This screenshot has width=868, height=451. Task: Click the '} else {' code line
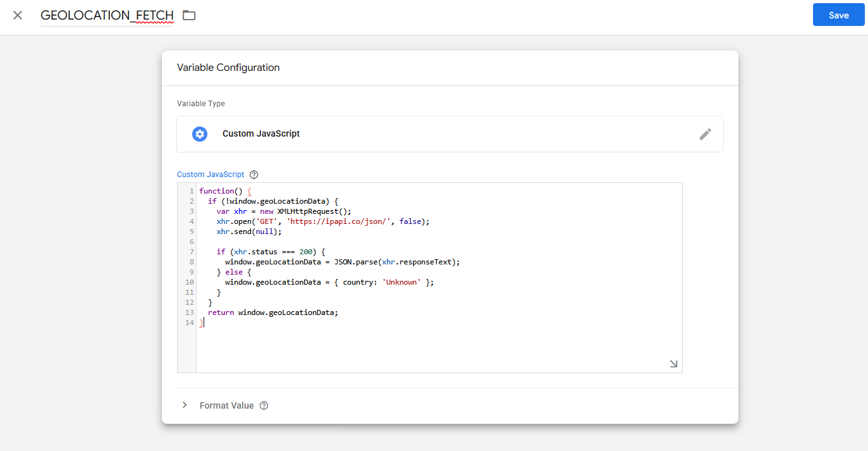coord(234,272)
